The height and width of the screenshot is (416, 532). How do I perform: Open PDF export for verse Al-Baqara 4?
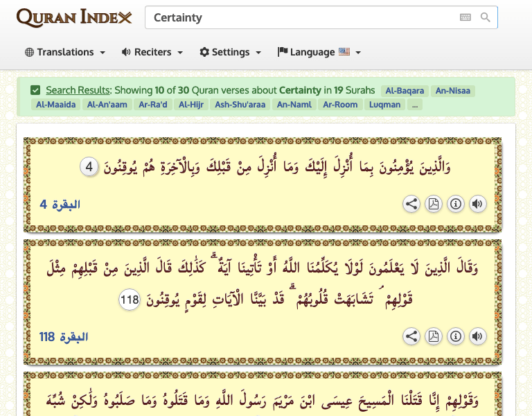(434, 204)
